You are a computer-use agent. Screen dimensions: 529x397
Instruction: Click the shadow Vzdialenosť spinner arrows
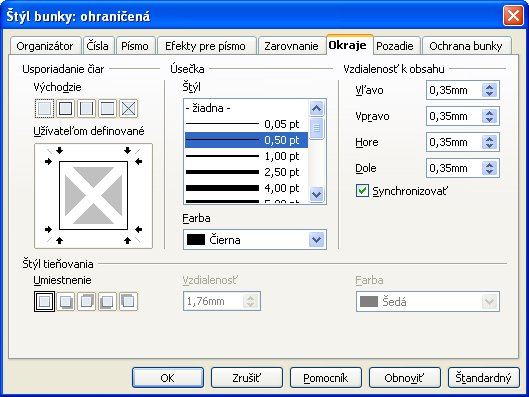251,301
